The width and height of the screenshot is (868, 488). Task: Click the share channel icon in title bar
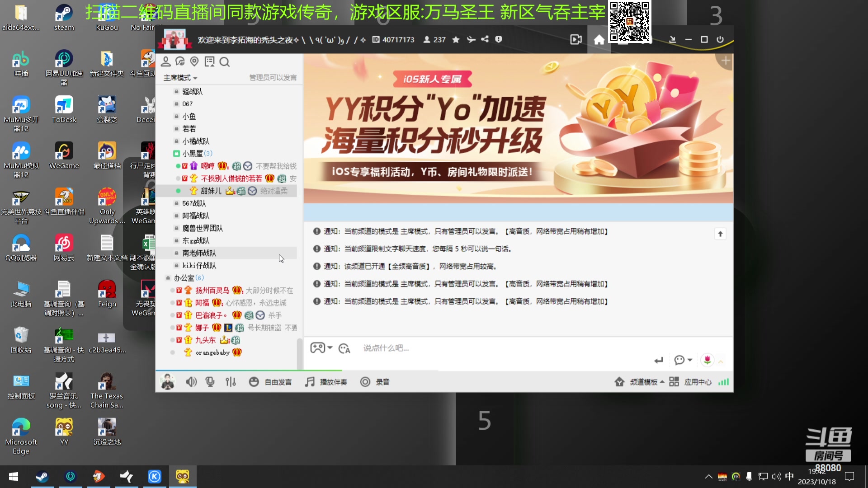coord(485,39)
